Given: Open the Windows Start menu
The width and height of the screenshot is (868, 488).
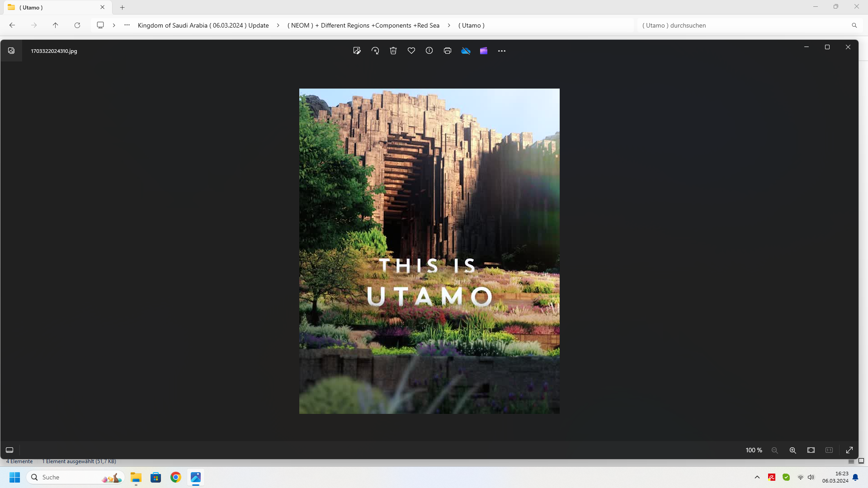Looking at the screenshot, I should (x=15, y=477).
